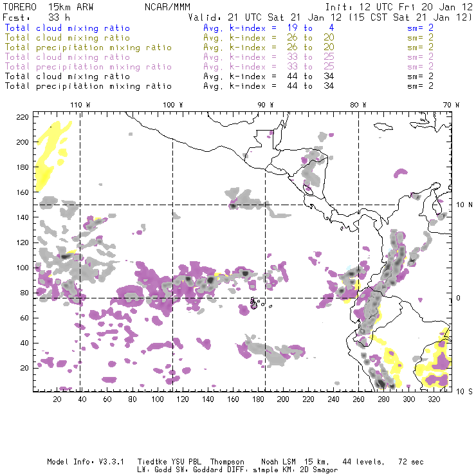The height and width of the screenshot is (476, 476).
Task: Click the olive 'Total cloud mixing ratio' legend line
Action: click(68, 38)
